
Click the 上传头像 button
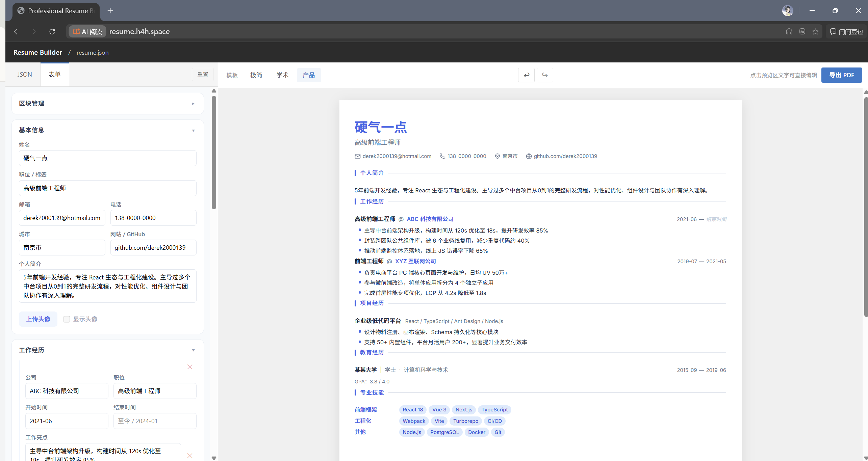38,319
